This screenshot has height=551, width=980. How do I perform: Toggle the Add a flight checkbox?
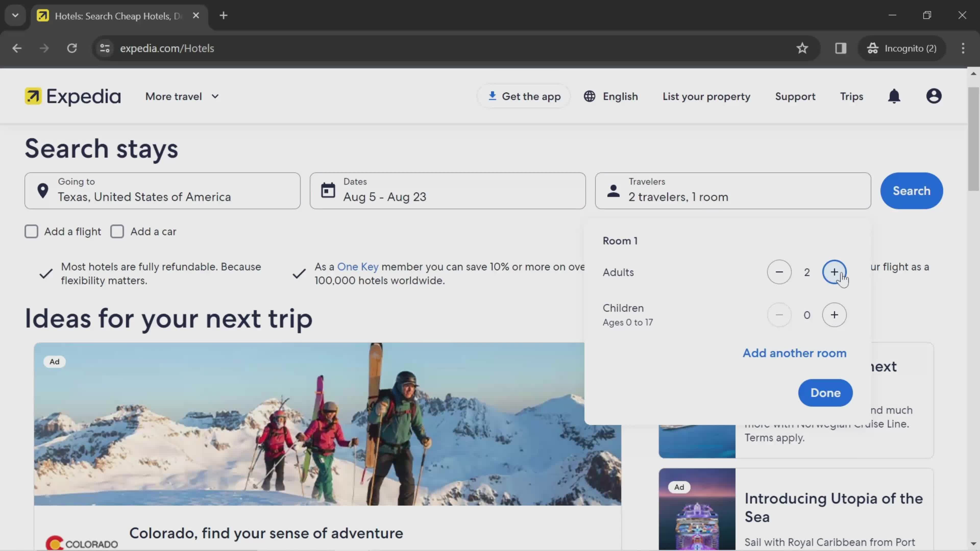coord(32,231)
